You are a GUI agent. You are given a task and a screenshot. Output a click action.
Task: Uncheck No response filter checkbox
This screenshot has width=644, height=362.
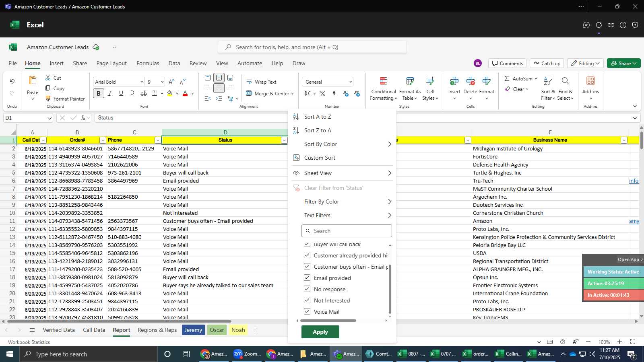pyautogui.click(x=307, y=289)
